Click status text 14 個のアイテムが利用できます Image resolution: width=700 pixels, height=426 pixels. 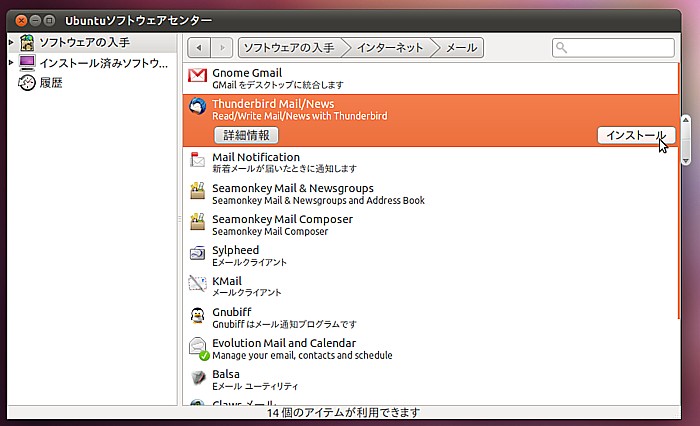click(344, 413)
